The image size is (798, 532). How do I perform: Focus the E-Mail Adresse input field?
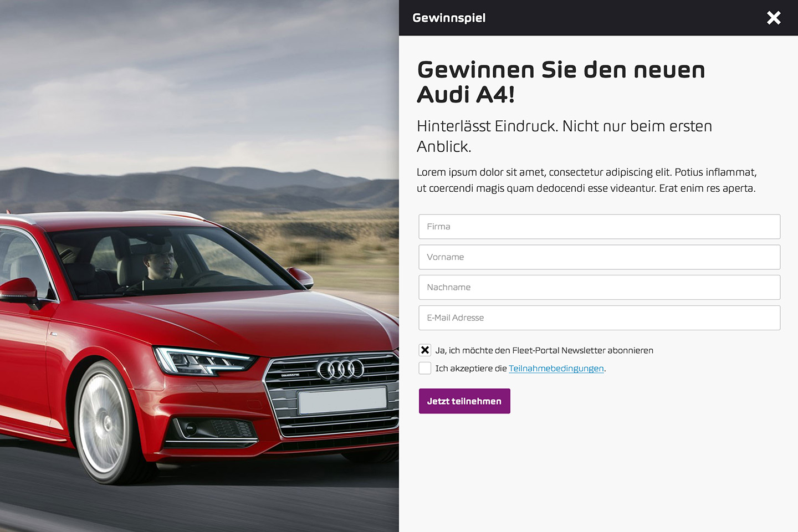point(600,318)
